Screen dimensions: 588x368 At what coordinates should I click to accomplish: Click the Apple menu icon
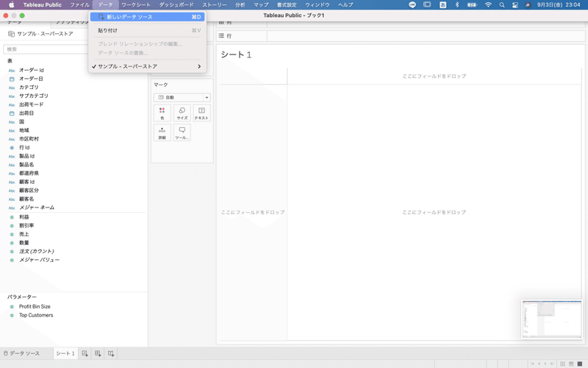11,5
